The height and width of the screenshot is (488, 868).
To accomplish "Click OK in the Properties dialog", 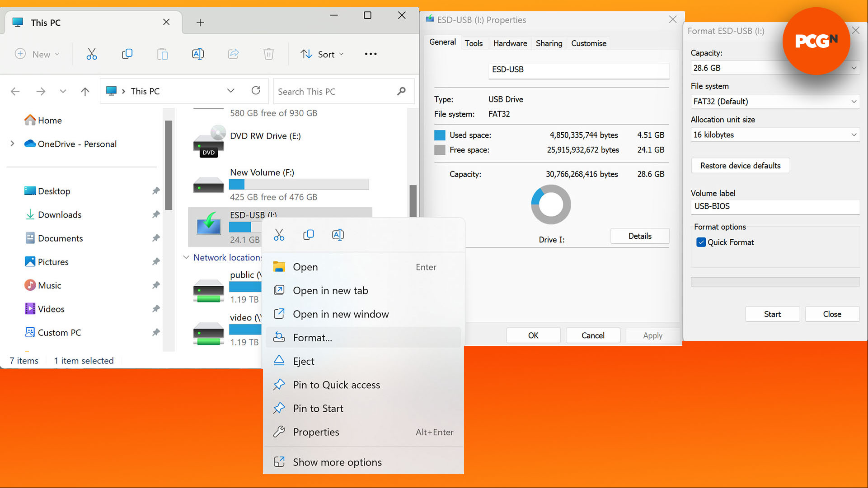I will click(533, 335).
